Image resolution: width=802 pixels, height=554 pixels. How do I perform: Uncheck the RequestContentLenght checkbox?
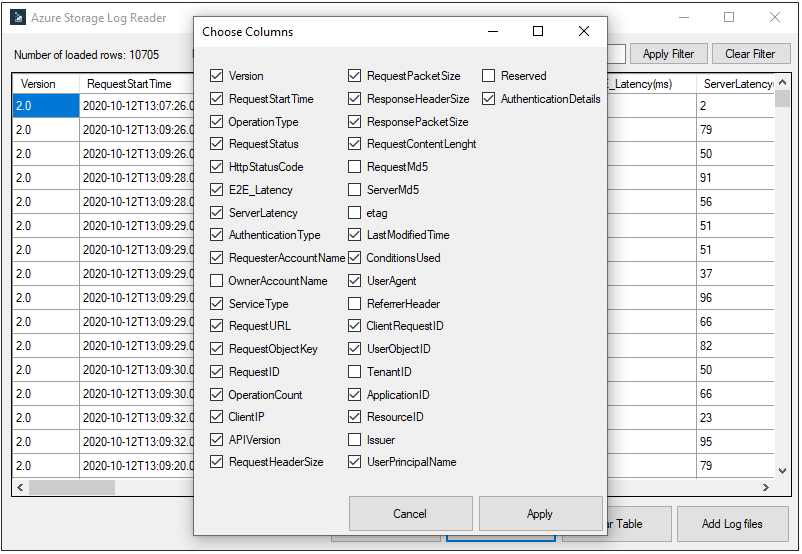coord(354,144)
